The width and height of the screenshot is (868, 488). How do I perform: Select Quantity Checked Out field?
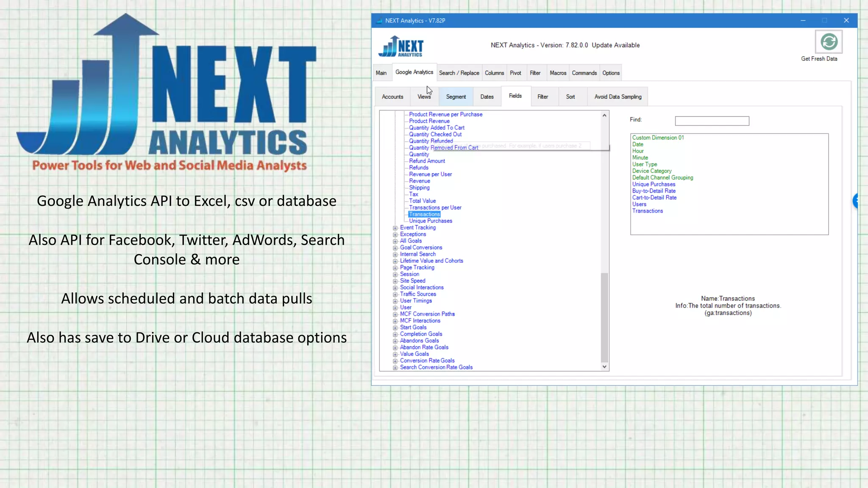[x=435, y=134]
